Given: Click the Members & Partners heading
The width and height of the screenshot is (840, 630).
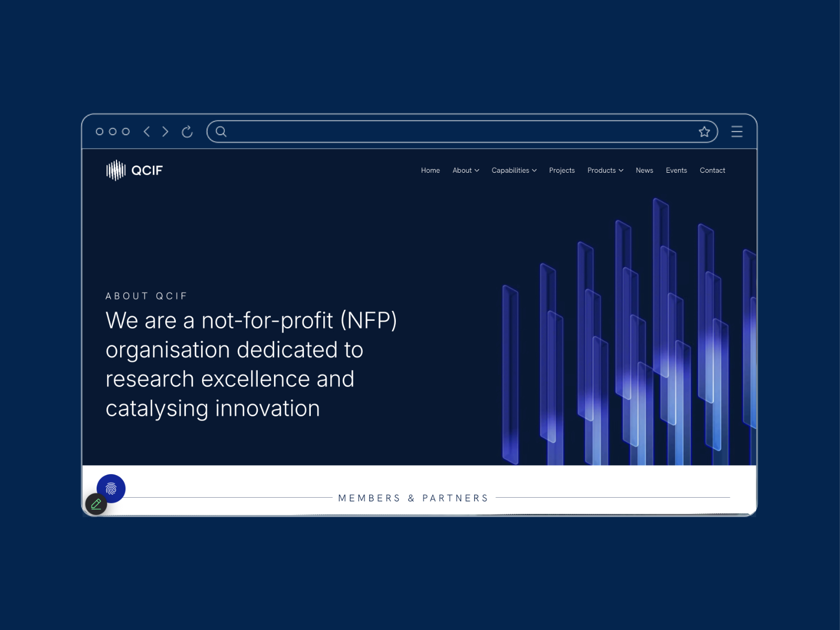Looking at the screenshot, I should pos(413,498).
